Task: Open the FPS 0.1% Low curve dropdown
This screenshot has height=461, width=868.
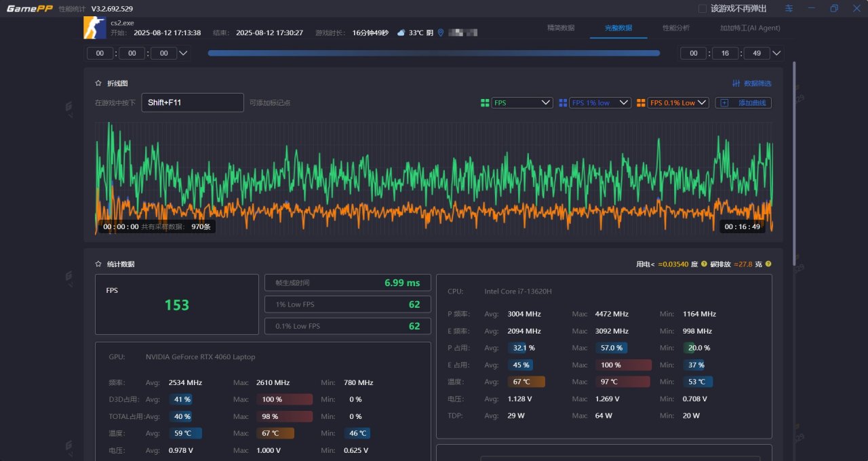Action: [x=678, y=103]
